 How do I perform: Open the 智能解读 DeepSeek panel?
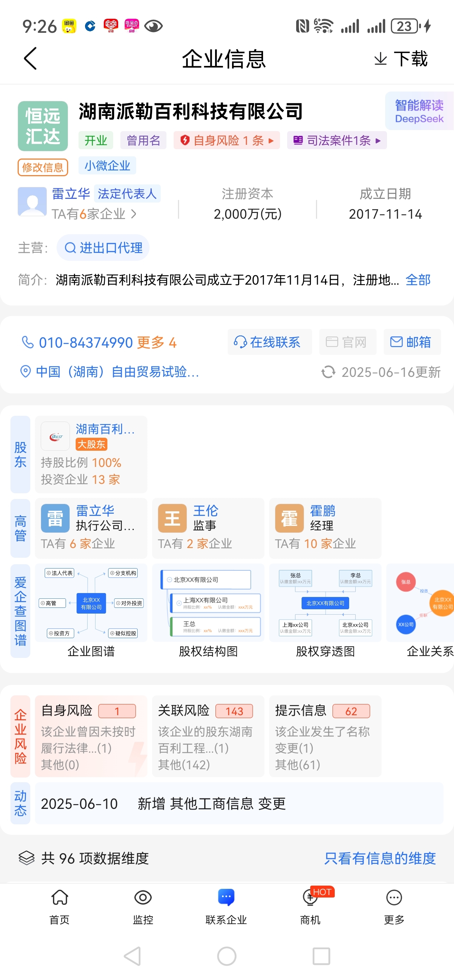[419, 111]
